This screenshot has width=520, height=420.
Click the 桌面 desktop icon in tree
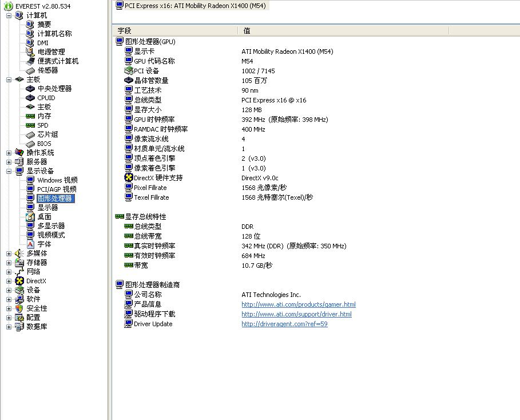[30, 217]
